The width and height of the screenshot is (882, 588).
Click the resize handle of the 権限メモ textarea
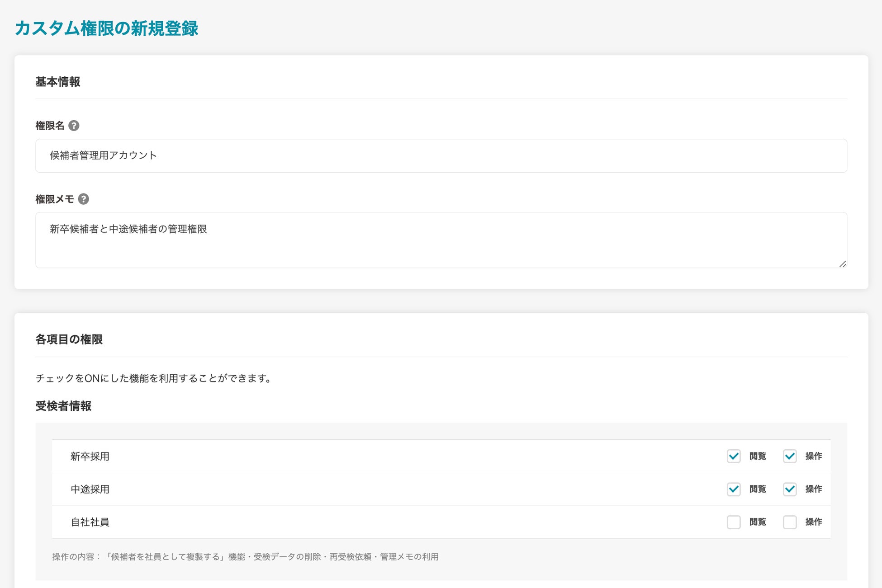842,264
